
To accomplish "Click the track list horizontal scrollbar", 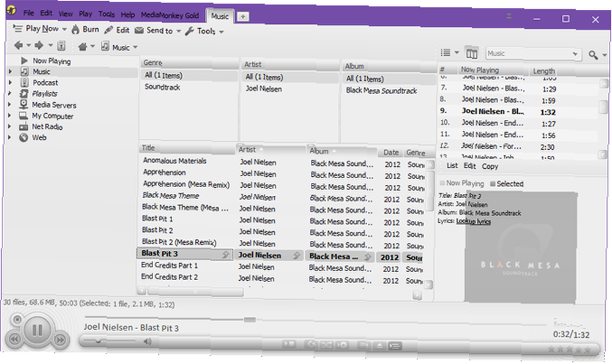I will pyautogui.click(x=196, y=291).
